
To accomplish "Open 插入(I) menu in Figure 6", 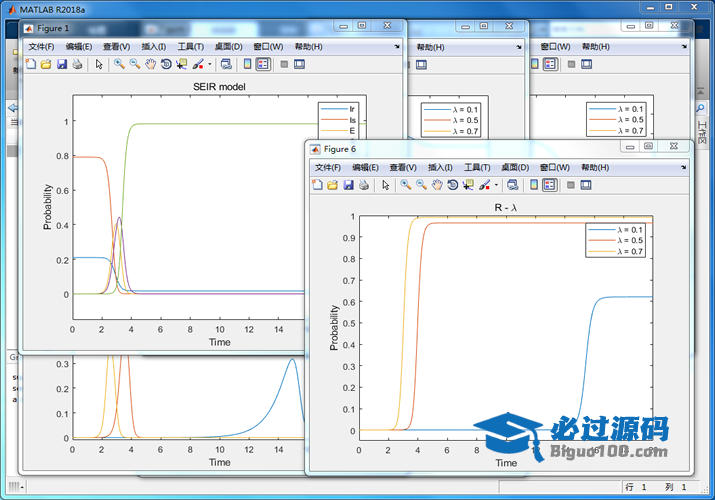I will tap(440, 167).
